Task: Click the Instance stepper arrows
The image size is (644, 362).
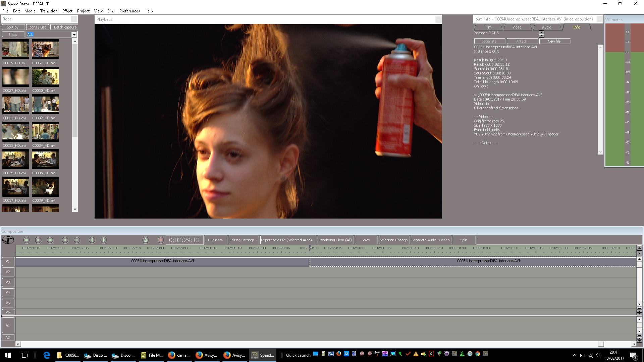Action: (x=541, y=34)
